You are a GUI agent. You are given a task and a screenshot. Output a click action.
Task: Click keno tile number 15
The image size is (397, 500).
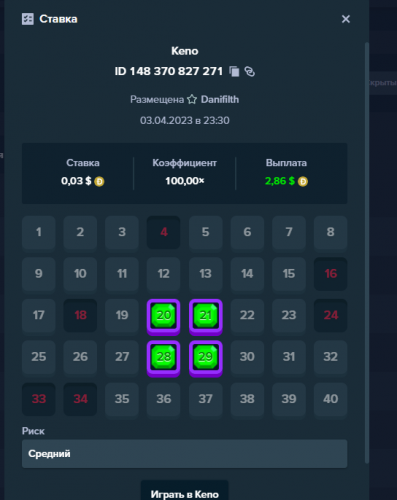click(x=289, y=274)
